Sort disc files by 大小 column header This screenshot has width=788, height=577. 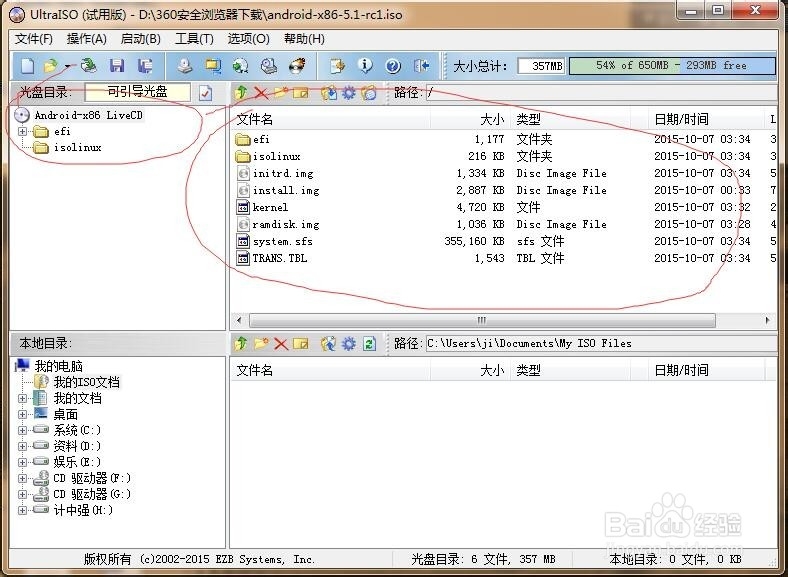click(x=470, y=120)
